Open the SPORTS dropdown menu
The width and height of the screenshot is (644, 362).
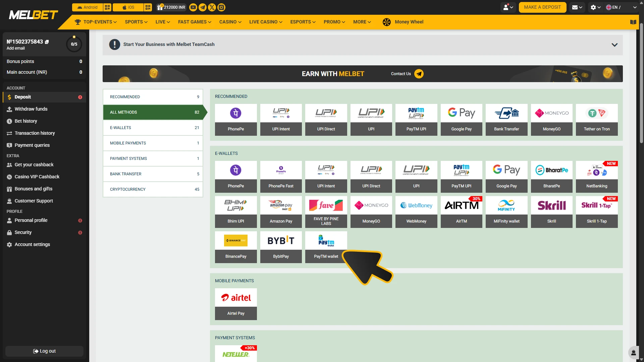click(136, 22)
